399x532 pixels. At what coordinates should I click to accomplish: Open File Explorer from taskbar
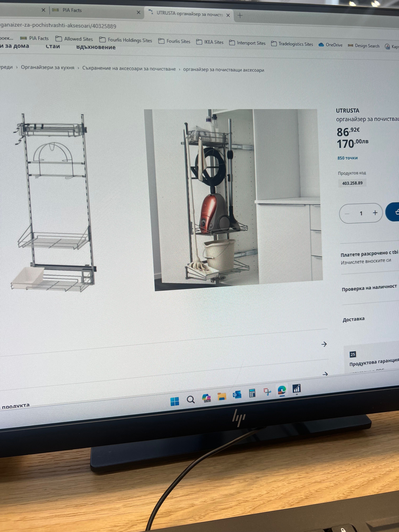click(222, 396)
